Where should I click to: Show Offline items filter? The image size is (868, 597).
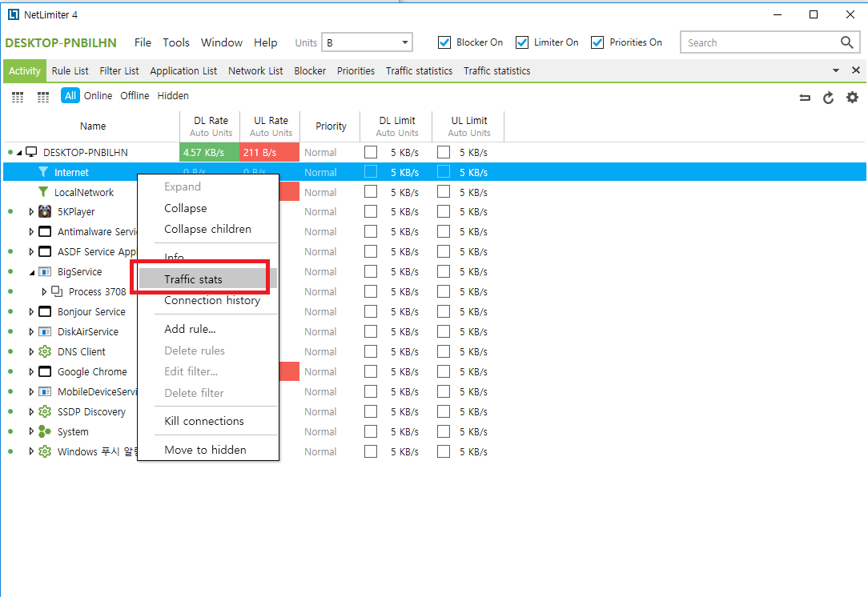click(135, 96)
